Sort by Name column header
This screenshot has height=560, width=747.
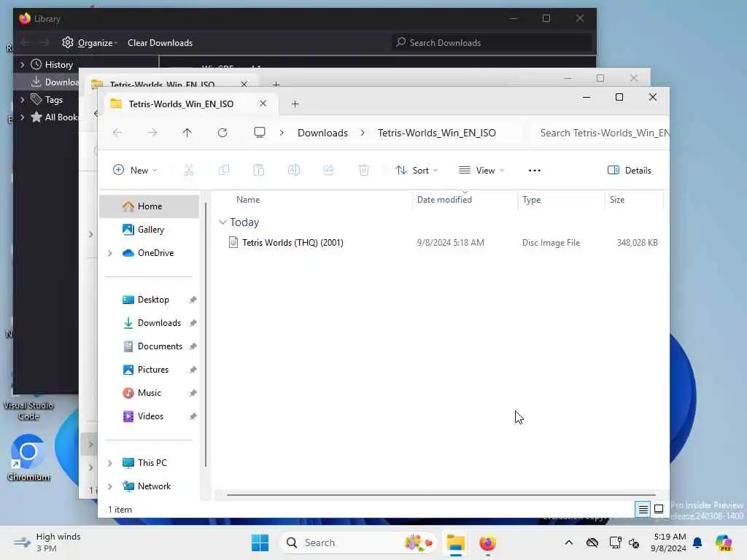pyautogui.click(x=248, y=200)
